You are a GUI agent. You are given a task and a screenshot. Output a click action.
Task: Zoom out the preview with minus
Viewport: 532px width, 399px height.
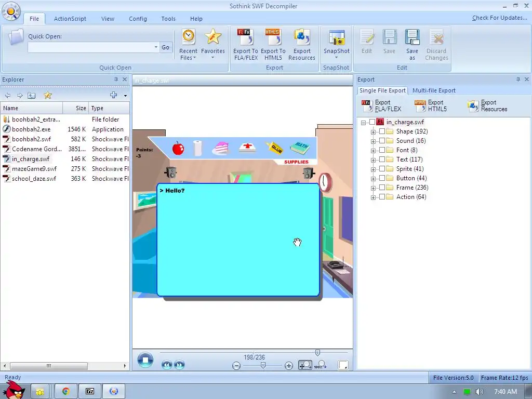pyautogui.click(x=236, y=366)
